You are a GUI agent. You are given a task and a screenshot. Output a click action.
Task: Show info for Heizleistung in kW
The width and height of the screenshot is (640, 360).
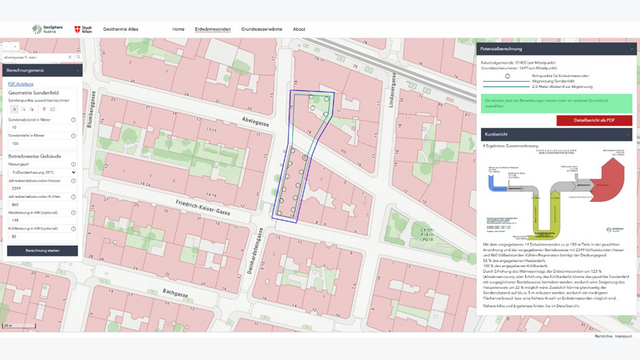point(73,213)
